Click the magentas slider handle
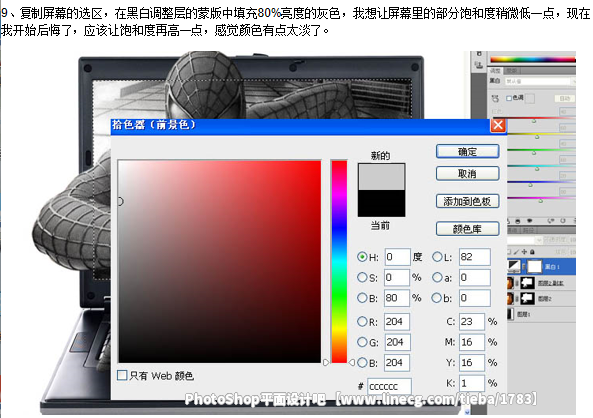Screen dimensions: 593x418 541,201
